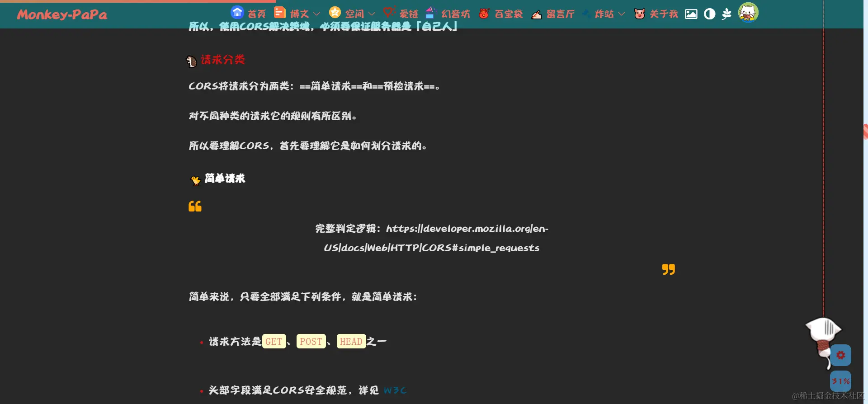Image resolution: width=868 pixels, height=404 pixels.
Task: Click the heart icon beside 爱链
Action: pyautogui.click(x=389, y=12)
